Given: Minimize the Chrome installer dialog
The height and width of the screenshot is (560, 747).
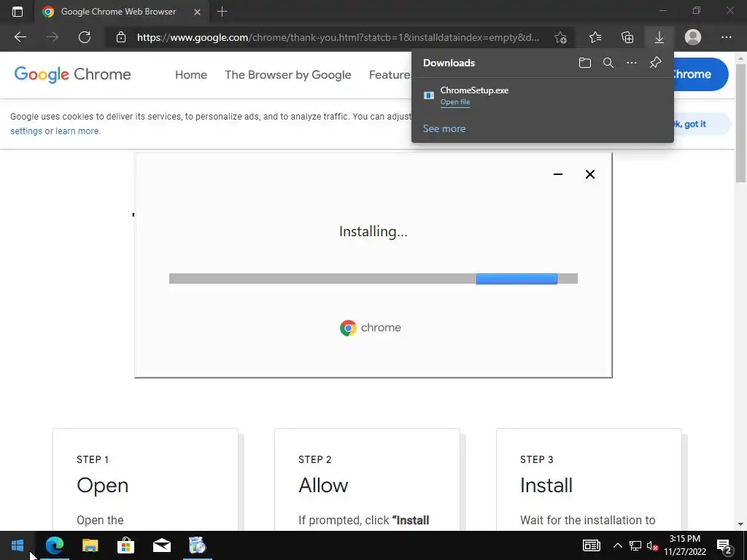Looking at the screenshot, I should pos(558,174).
